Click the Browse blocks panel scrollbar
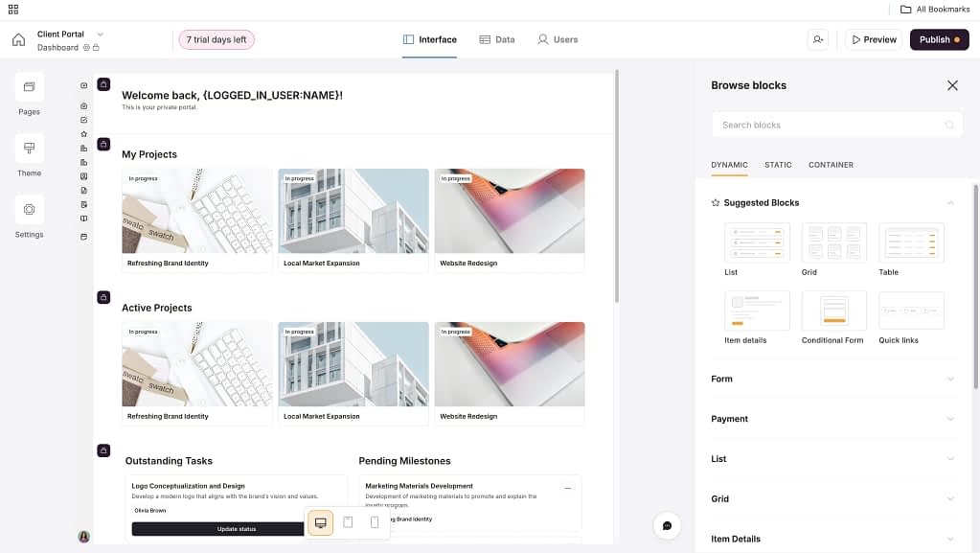 tap(975, 287)
